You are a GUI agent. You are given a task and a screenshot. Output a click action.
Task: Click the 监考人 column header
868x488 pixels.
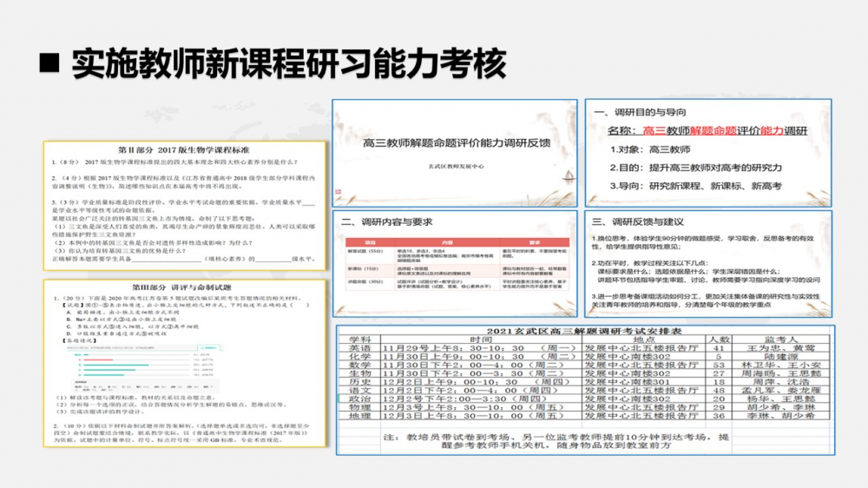click(781, 340)
